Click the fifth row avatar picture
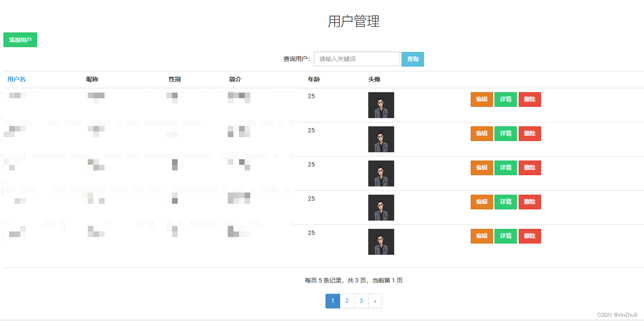This screenshot has width=644, height=321. [x=381, y=242]
